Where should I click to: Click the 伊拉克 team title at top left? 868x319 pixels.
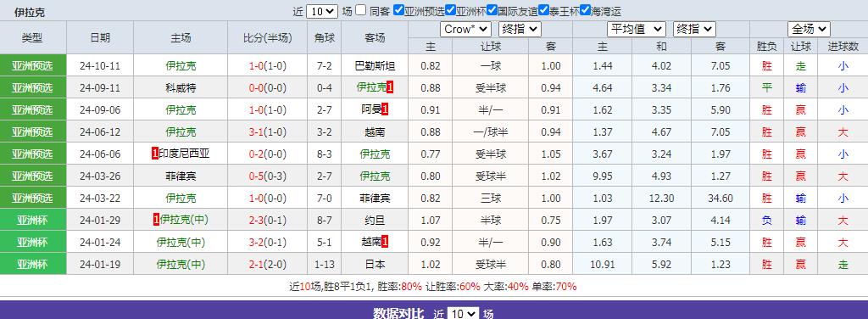click(x=30, y=12)
